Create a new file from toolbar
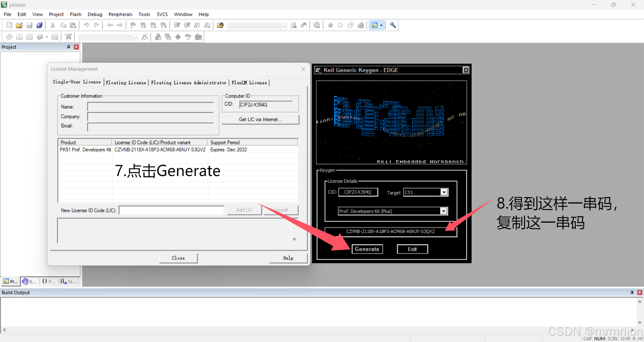The height and width of the screenshot is (342, 644). [x=9, y=25]
